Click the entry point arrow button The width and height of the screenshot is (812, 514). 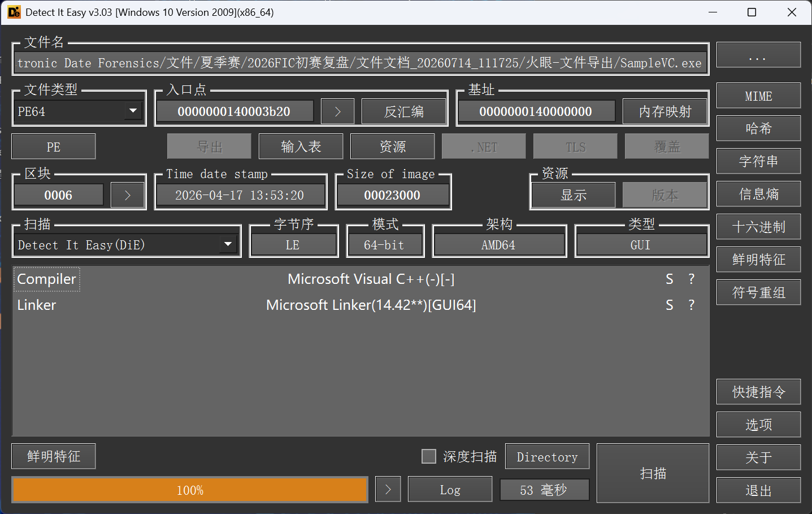[x=337, y=111]
